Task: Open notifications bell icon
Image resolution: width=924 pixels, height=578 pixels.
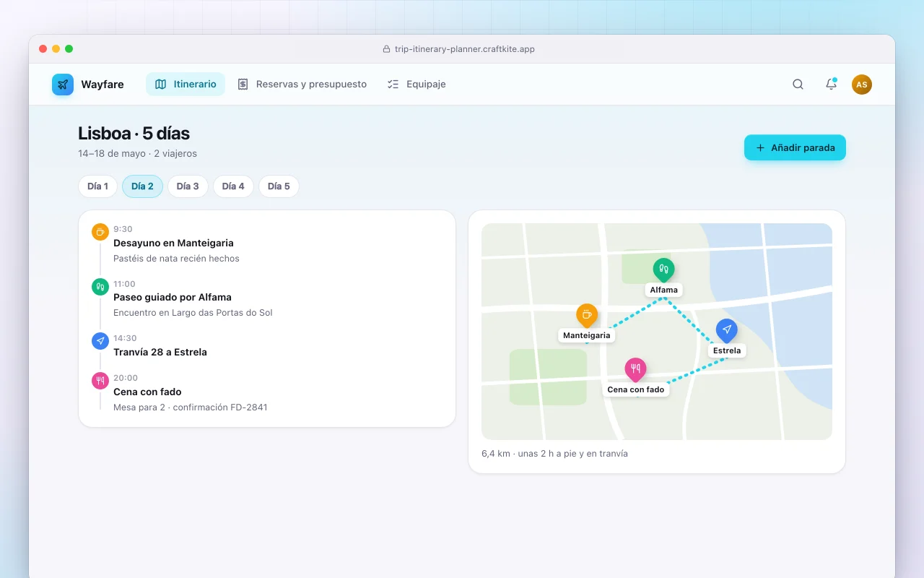Action: tap(831, 85)
